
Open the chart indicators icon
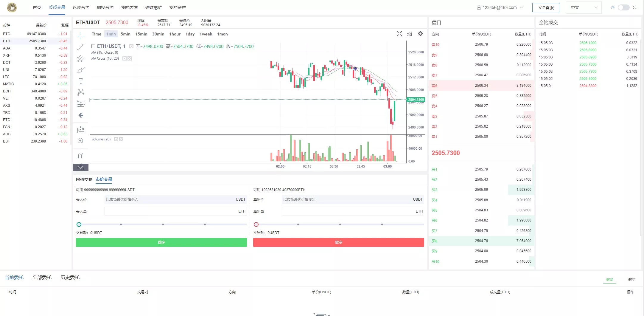tap(410, 34)
